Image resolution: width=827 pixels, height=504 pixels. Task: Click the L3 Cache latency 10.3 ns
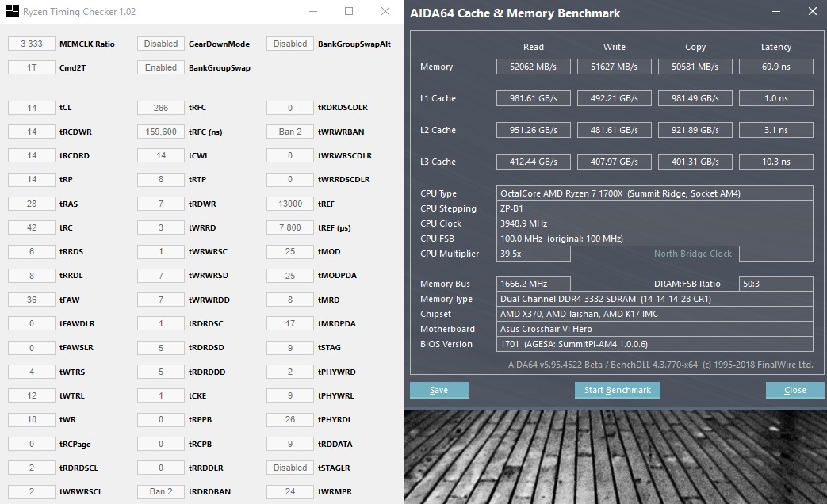tap(775, 162)
